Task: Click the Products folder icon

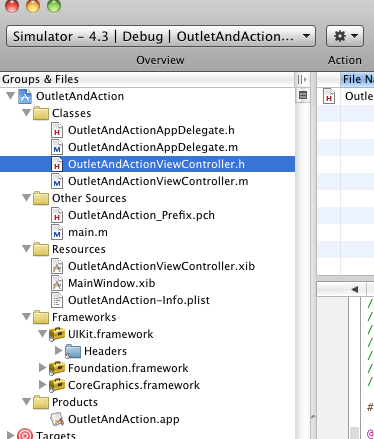Action: (x=41, y=402)
